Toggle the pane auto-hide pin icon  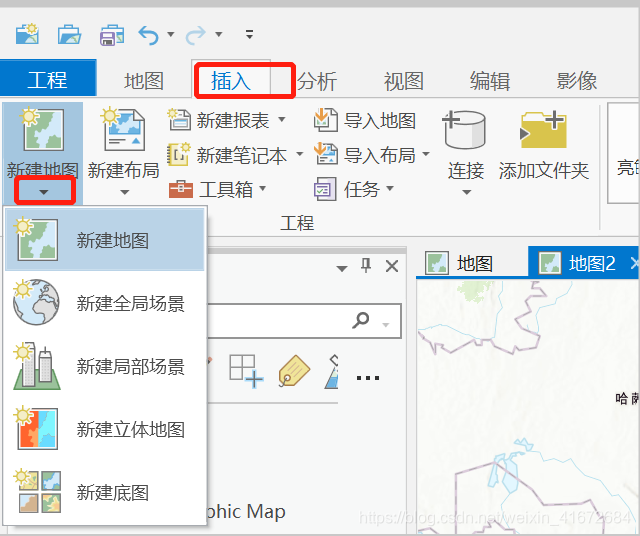(366, 266)
